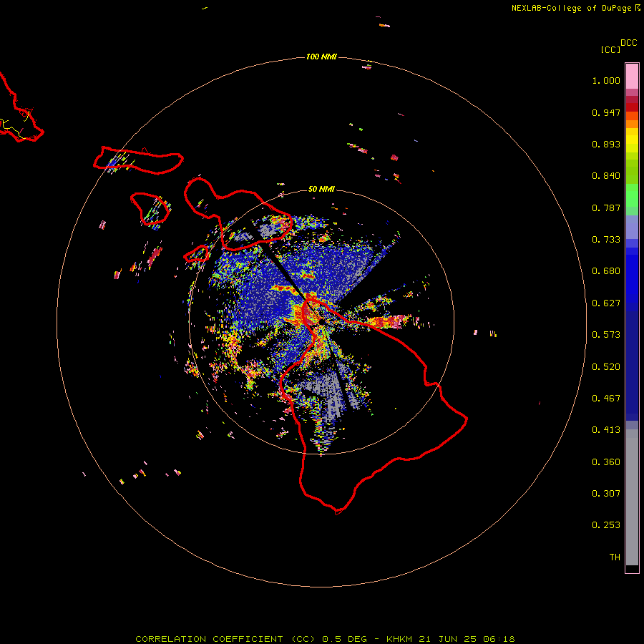This screenshot has height=644, width=644.
Task: Click the 0.5 DEG elevation text
Action: coord(345,639)
